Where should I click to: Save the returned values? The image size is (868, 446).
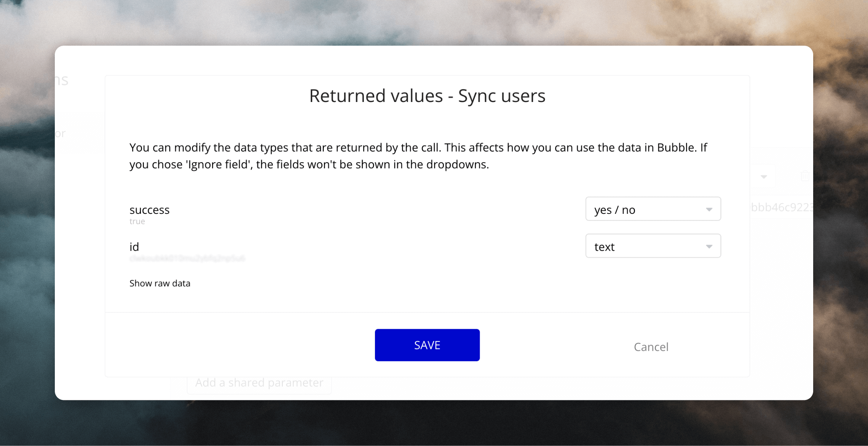point(427,345)
